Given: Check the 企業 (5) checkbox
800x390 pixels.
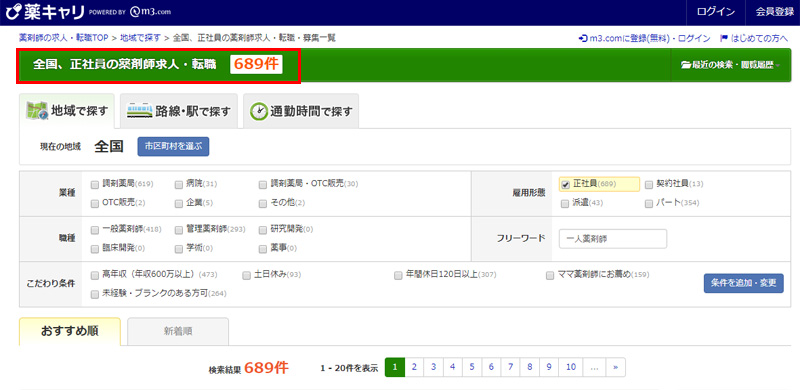Looking at the screenshot, I should click(x=179, y=203).
